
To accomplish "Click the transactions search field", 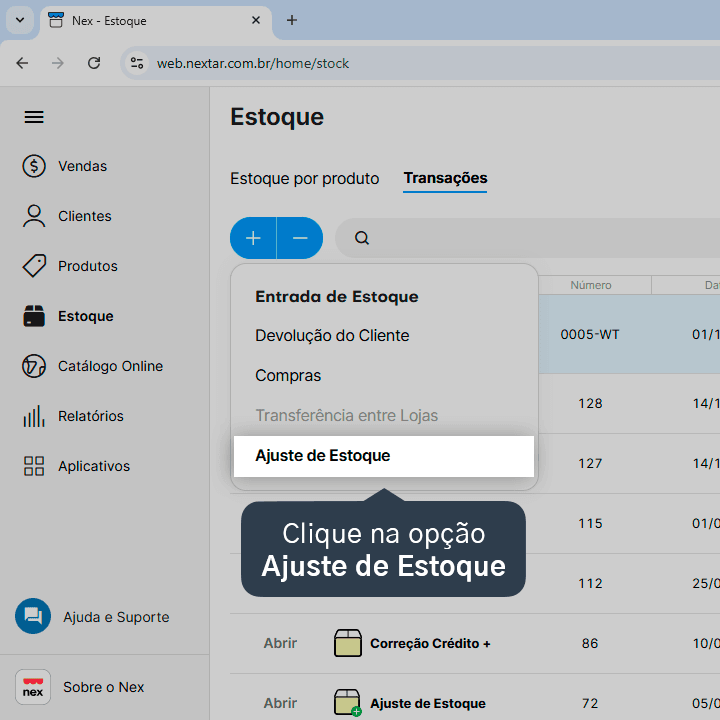I will tap(528, 238).
